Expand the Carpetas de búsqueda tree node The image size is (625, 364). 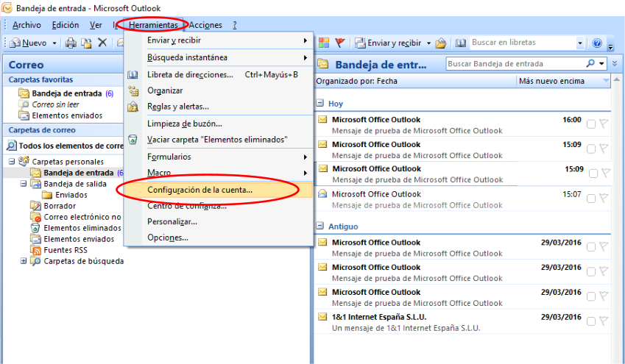[24, 261]
